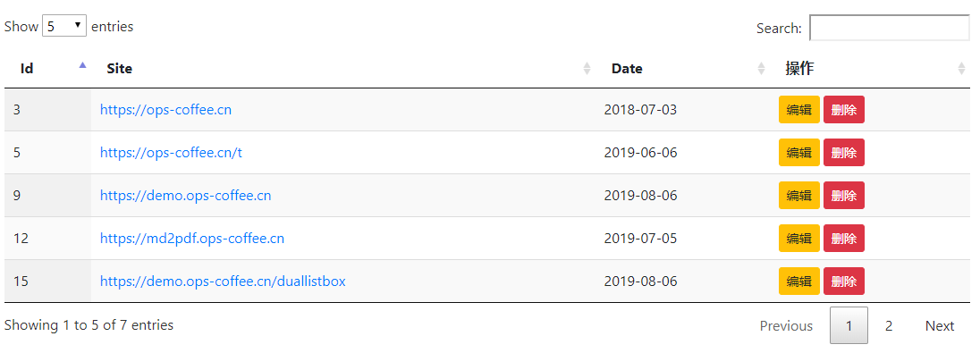Delete (删除) the row with Id 12
Viewport: 980px width, 353px height.
click(x=844, y=238)
